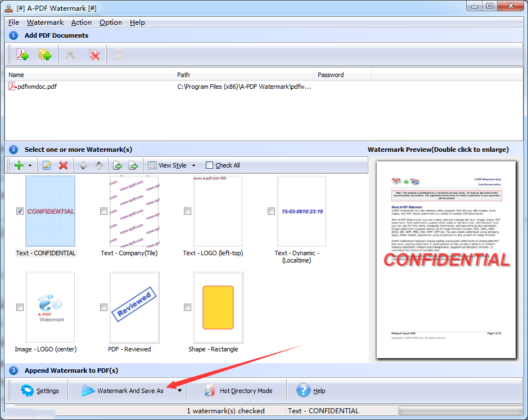
Task: Check the Text - Company(Tile) watermark checkbox
Action: (x=103, y=211)
